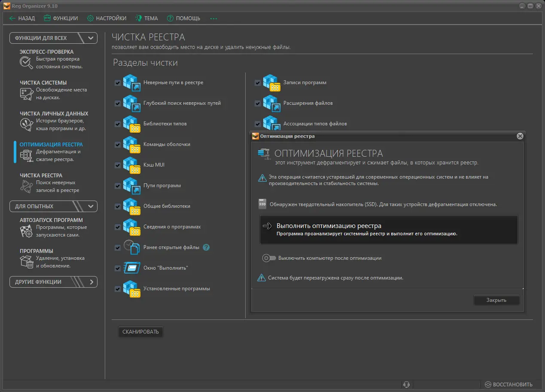Close the 'Оптимизация реестра' dialog with X
Viewport: 545px width, 392px height.
click(520, 136)
